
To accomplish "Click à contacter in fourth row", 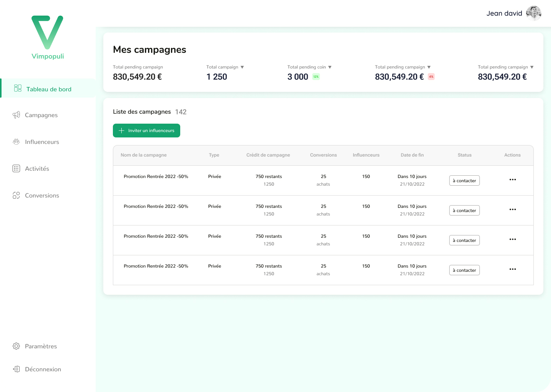I will pyautogui.click(x=465, y=270).
